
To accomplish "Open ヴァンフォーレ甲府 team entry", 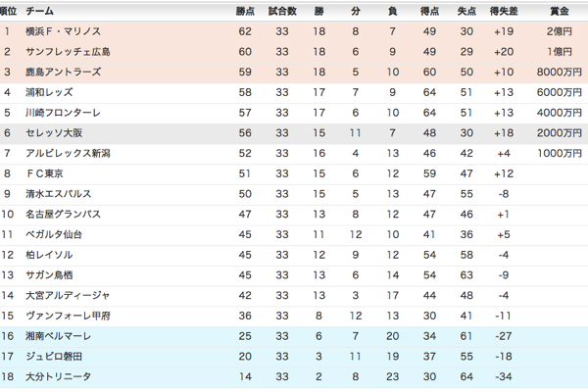I will (x=68, y=316).
